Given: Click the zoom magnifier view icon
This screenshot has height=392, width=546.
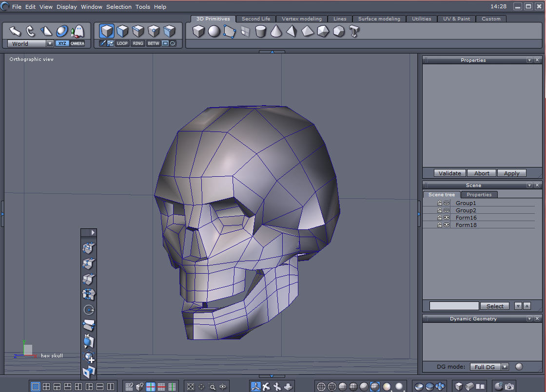Looking at the screenshot, I should [212, 387].
